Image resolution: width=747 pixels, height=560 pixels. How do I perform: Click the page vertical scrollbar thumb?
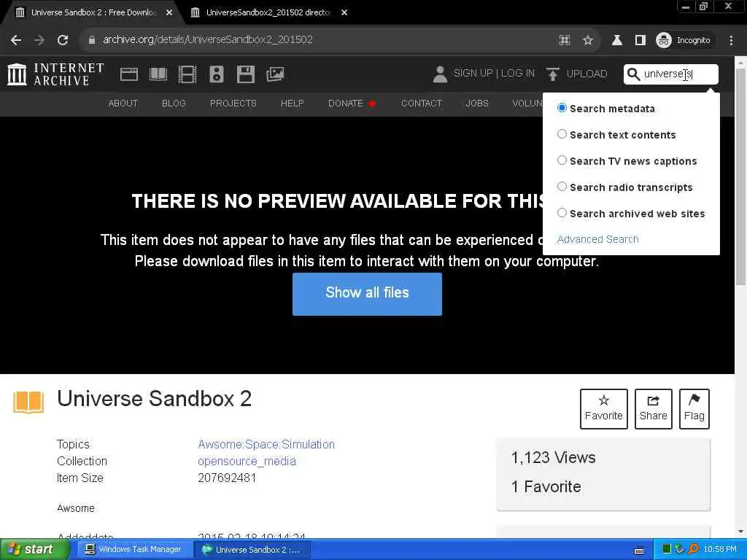[x=741, y=176]
